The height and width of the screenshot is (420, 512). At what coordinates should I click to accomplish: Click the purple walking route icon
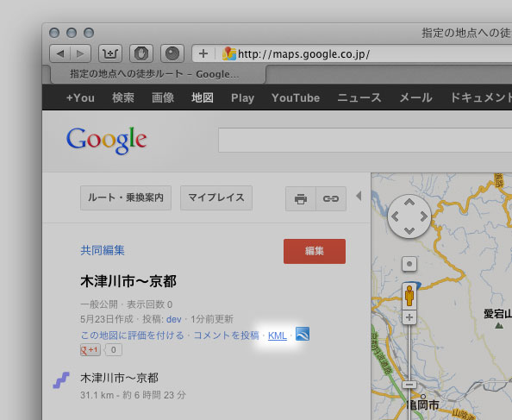(x=61, y=379)
